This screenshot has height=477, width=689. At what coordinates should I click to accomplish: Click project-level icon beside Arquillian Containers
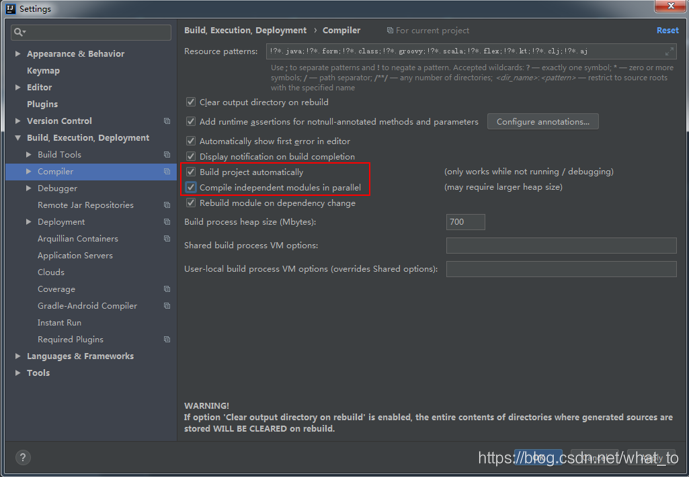[167, 238]
